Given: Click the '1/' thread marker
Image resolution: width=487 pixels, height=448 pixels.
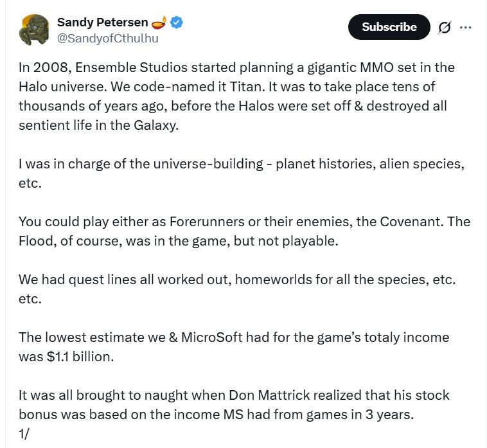Looking at the screenshot, I should (24, 434).
